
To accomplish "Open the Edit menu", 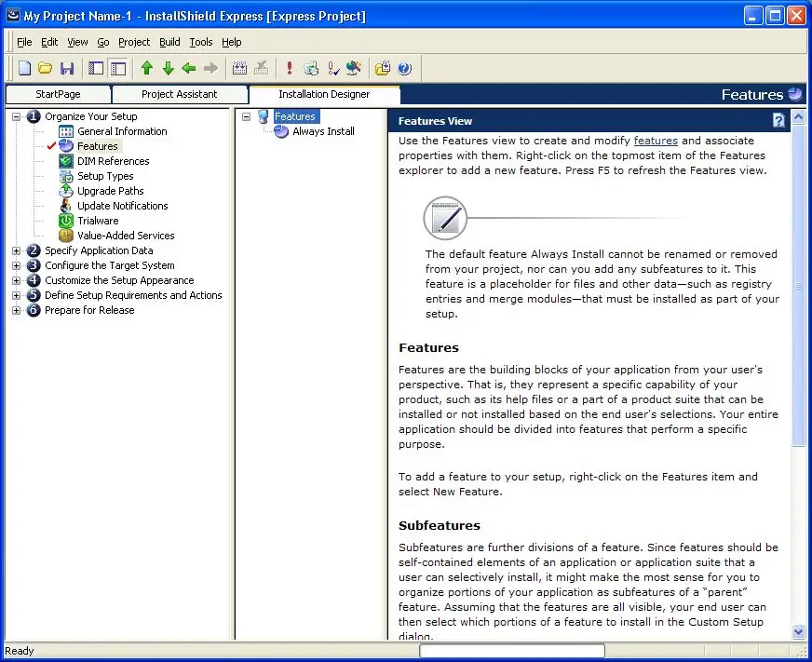I will [49, 42].
